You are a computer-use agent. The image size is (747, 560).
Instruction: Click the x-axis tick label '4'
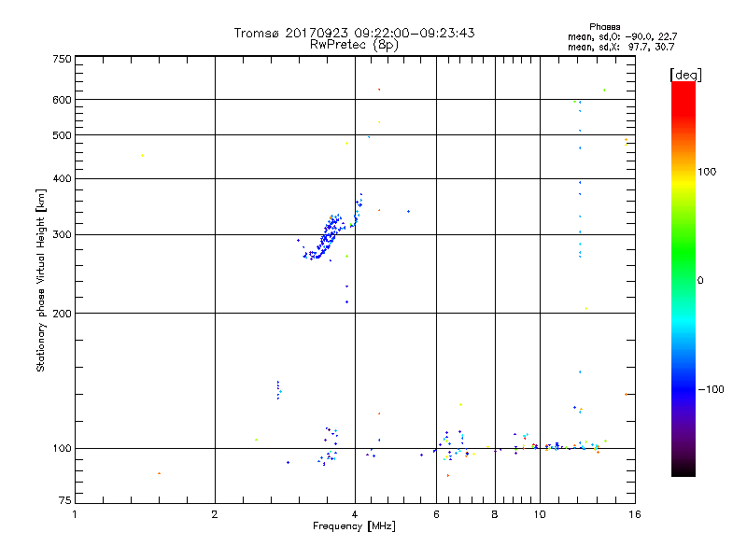pos(355,514)
